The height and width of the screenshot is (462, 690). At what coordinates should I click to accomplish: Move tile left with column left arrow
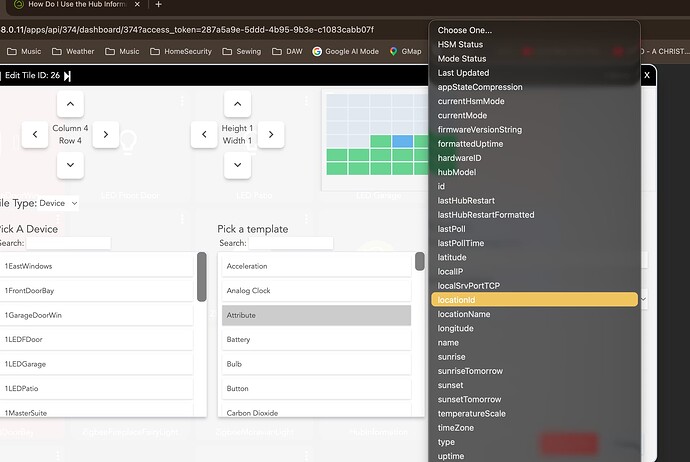(35, 135)
